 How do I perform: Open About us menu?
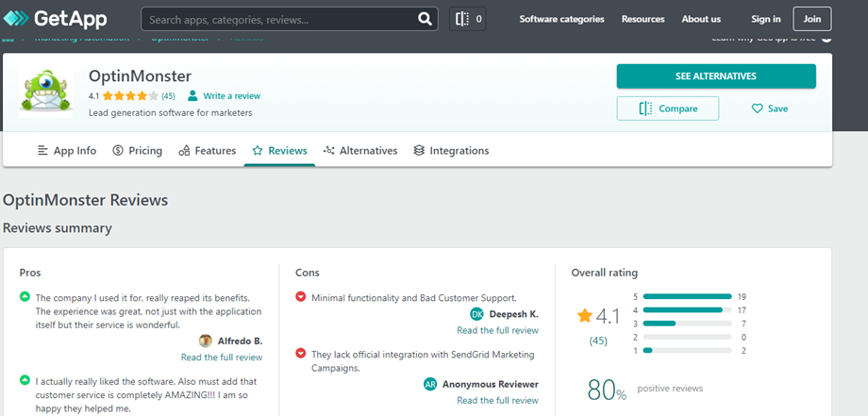701,19
